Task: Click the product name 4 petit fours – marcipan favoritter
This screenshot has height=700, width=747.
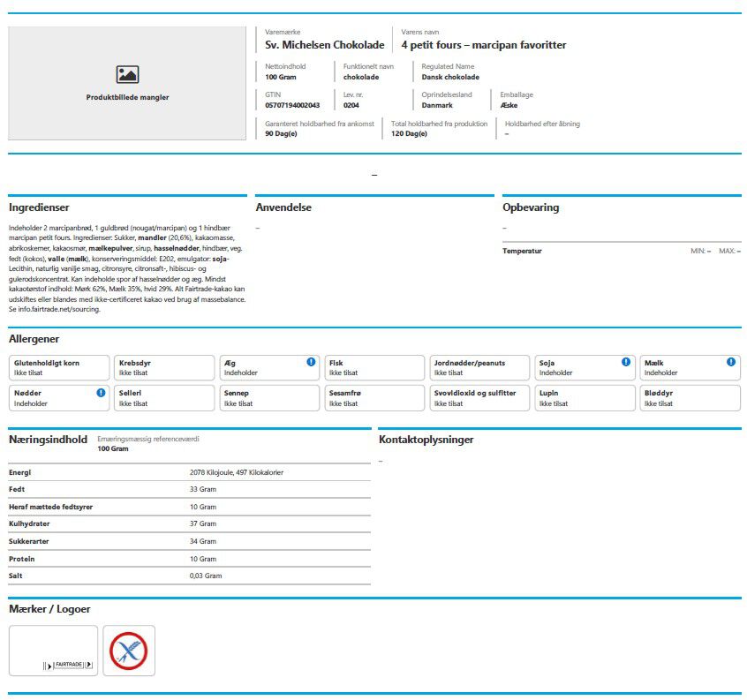Action: [484, 45]
